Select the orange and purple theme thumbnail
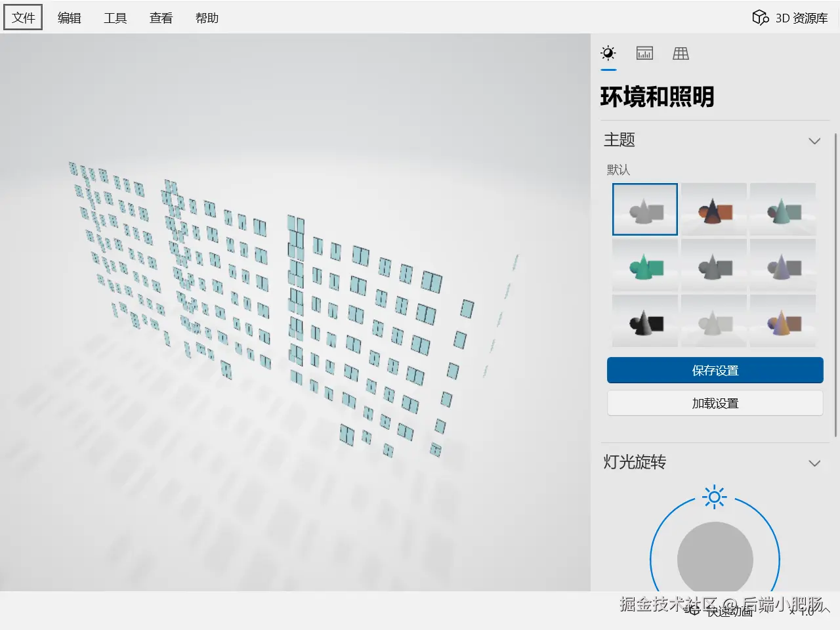The width and height of the screenshot is (840, 630). tap(783, 321)
